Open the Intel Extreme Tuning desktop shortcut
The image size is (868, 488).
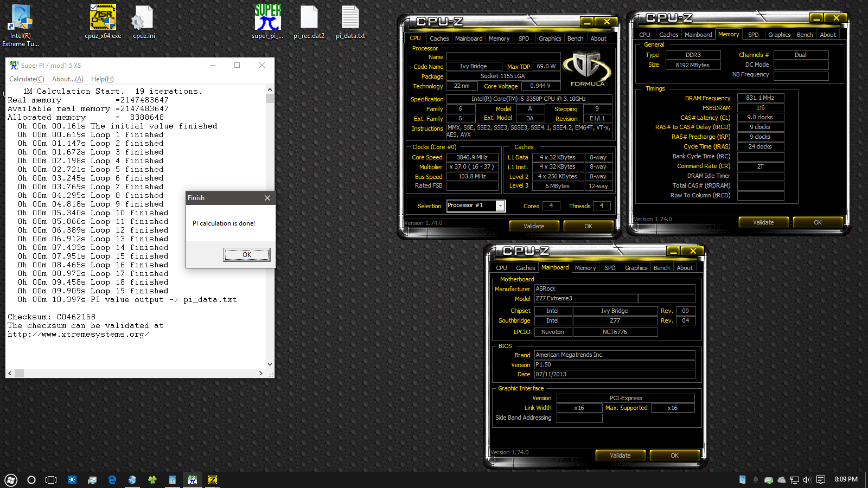(21, 25)
